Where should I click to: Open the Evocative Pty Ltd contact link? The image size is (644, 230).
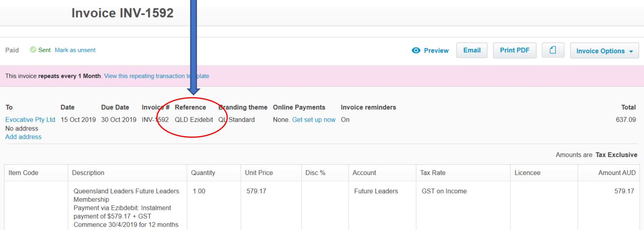pyautogui.click(x=30, y=120)
